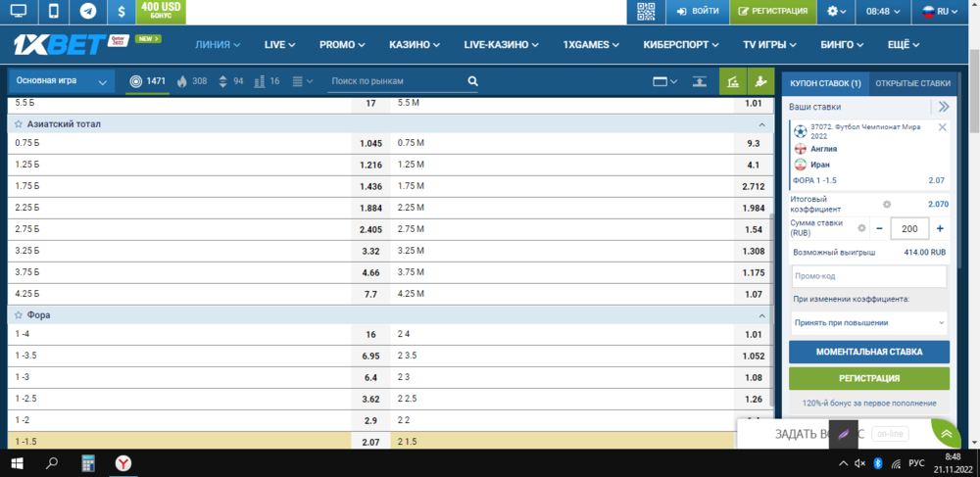Open the Windows Start menu
Image resolution: width=980 pixels, height=477 pixels.
point(17,463)
